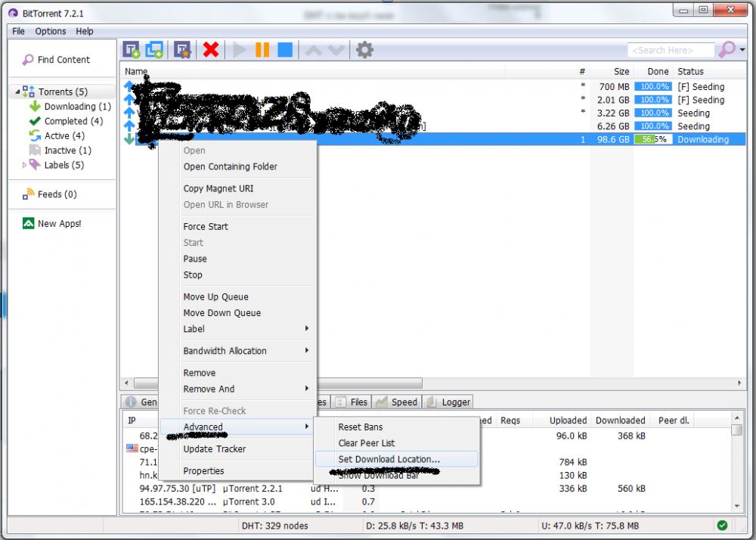Screen dimensions: 756x540
Task: Click the Create New Torrent icon
Action: 182,50
